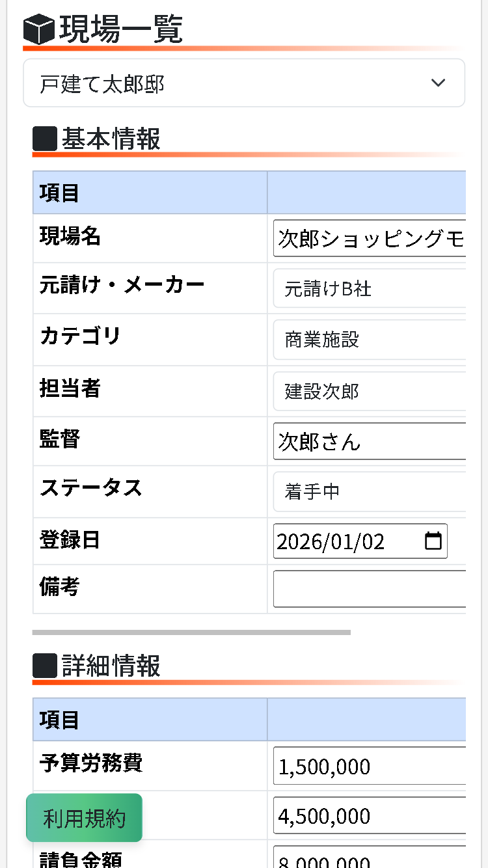Click the empty 備考 input field
488x868 pixels.
click(x=371, y=589)
